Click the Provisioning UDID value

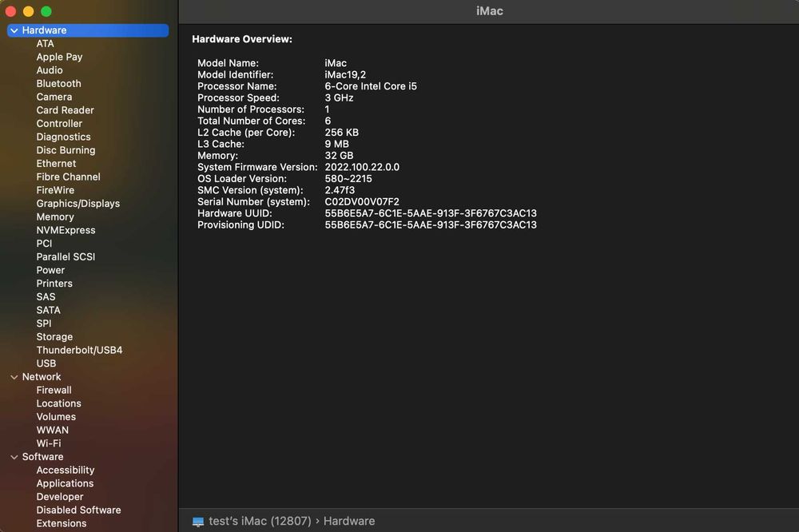click(431, 224)
